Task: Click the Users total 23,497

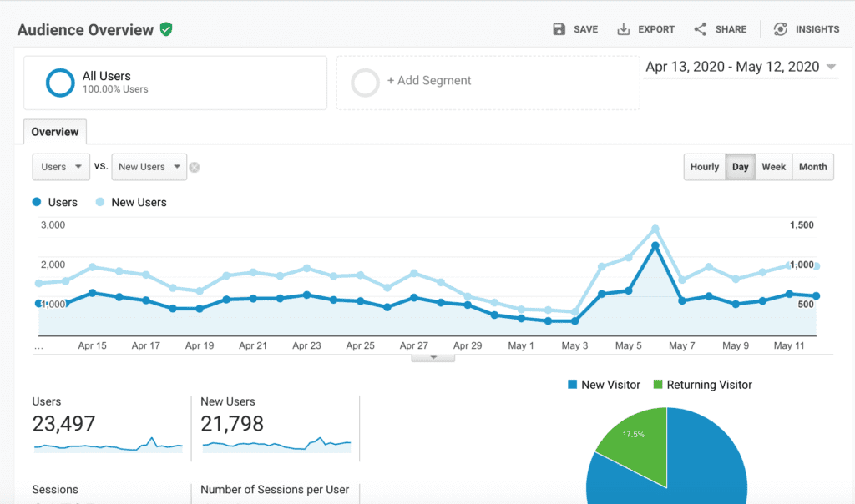Action: (63, 424)
